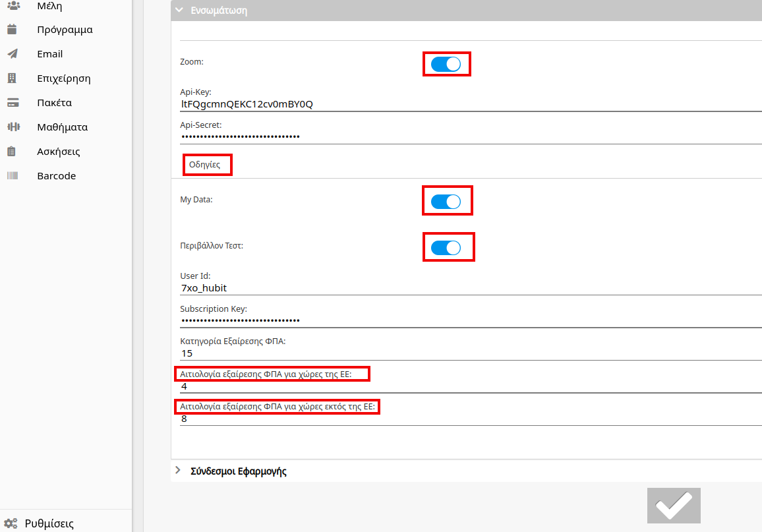Toggle the Zoom integration switch
762x532 pixels.
pos(446,64)
